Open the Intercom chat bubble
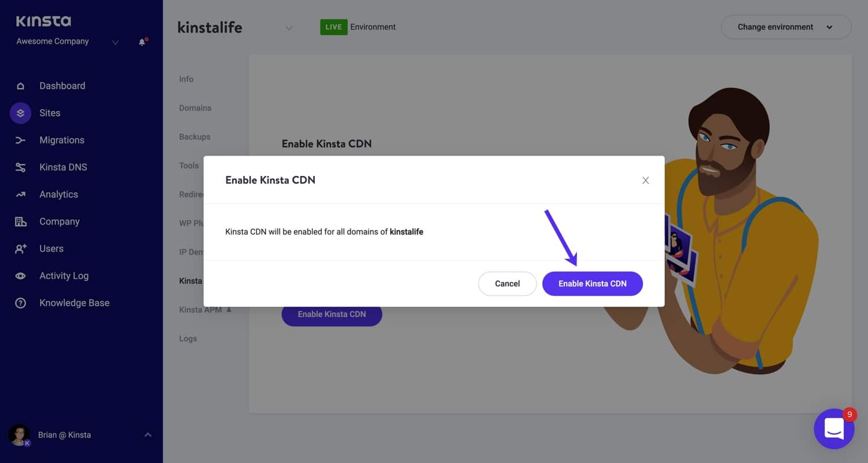The width and height of the screenshot is (868, 463). click(834, 428)
